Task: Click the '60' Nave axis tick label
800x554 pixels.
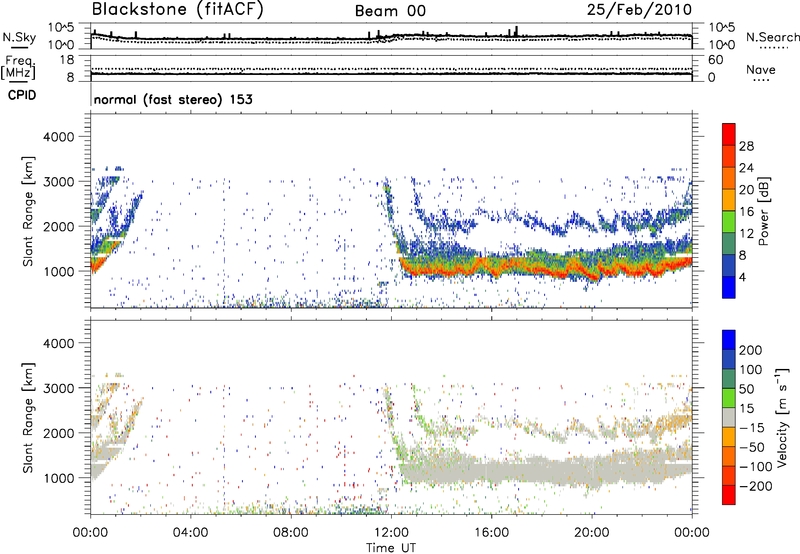Action: [715, 60]
